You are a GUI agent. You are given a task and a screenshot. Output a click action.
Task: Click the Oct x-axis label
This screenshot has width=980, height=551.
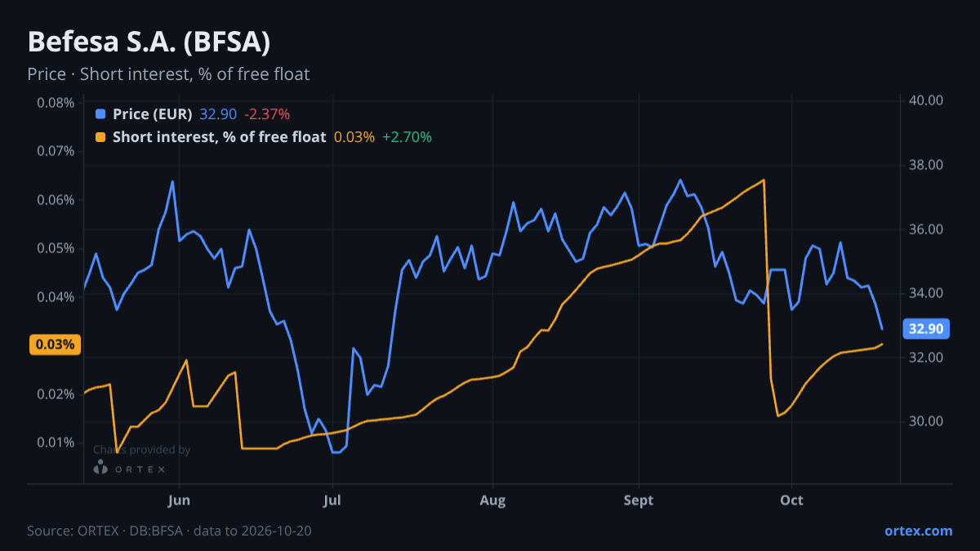(791, 500)
